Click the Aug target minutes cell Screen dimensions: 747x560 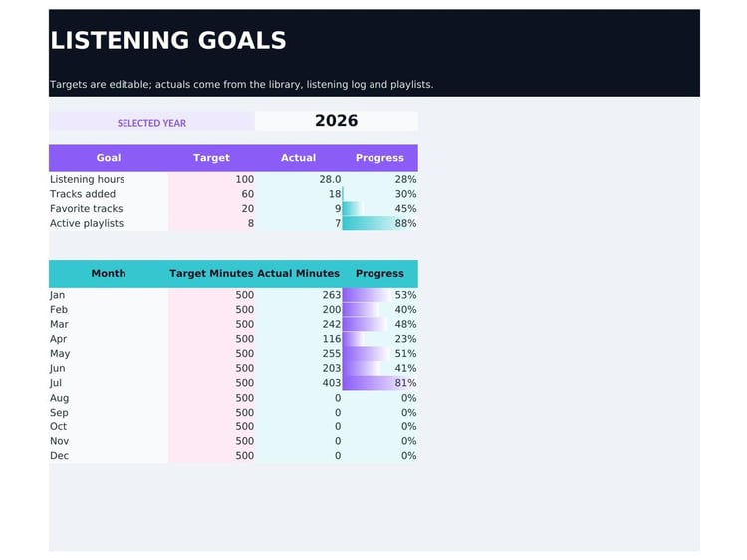(x=211, y=398)
